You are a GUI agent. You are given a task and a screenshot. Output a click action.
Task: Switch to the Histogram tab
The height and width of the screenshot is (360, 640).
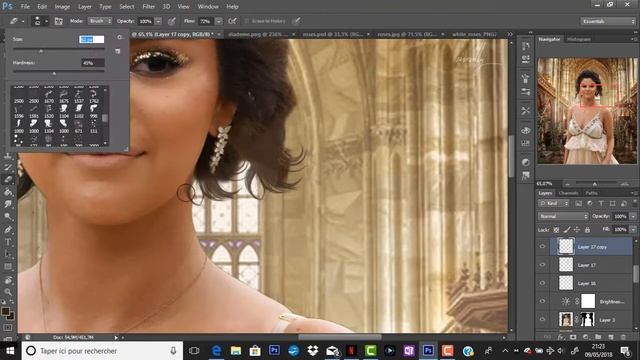click(x=579, y=40)
